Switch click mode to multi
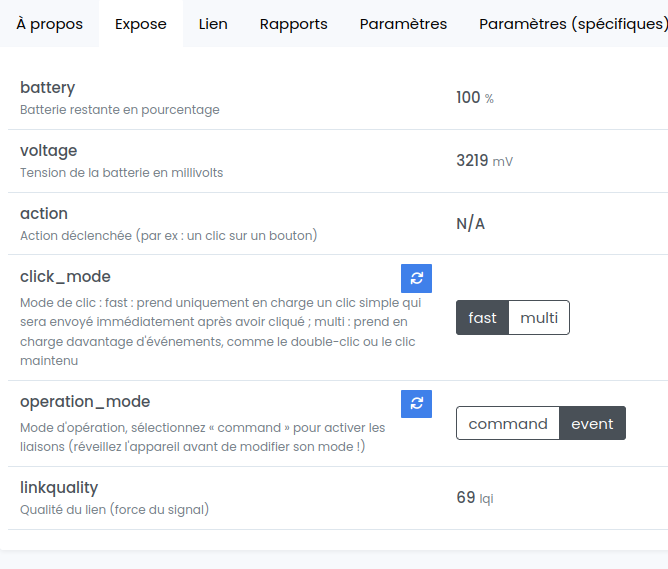The height and width of the screenshot is (569, 668). pos(539,318)
